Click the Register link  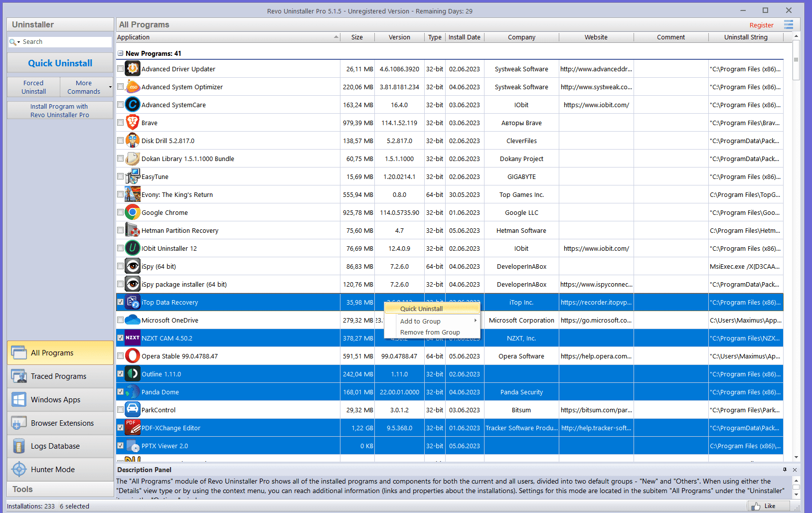(761, 25)
